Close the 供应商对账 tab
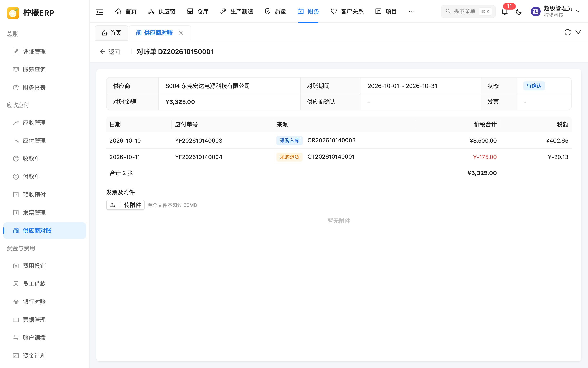588x368 pixels. [x=181, y=33]
